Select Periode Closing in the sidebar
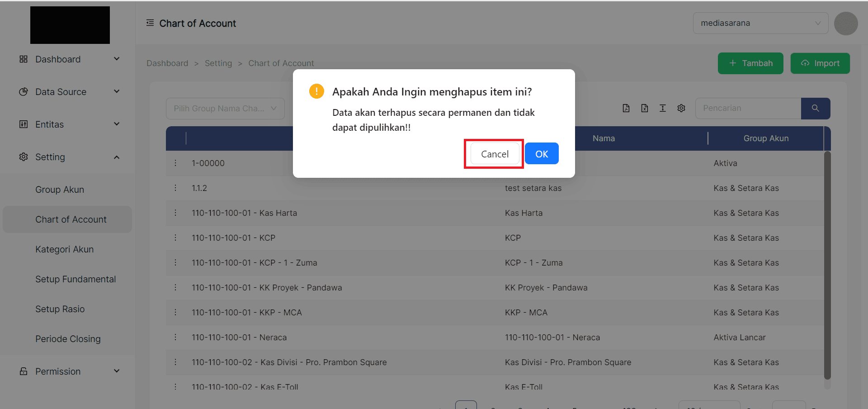This screenshot has height=409, width=868. click(68, 338)
